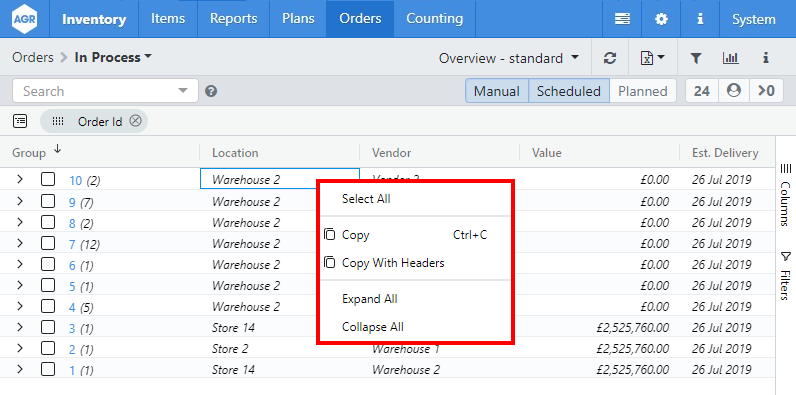Switch to the Items tab
The image size is (796, 395).
(x=168, y=19)
